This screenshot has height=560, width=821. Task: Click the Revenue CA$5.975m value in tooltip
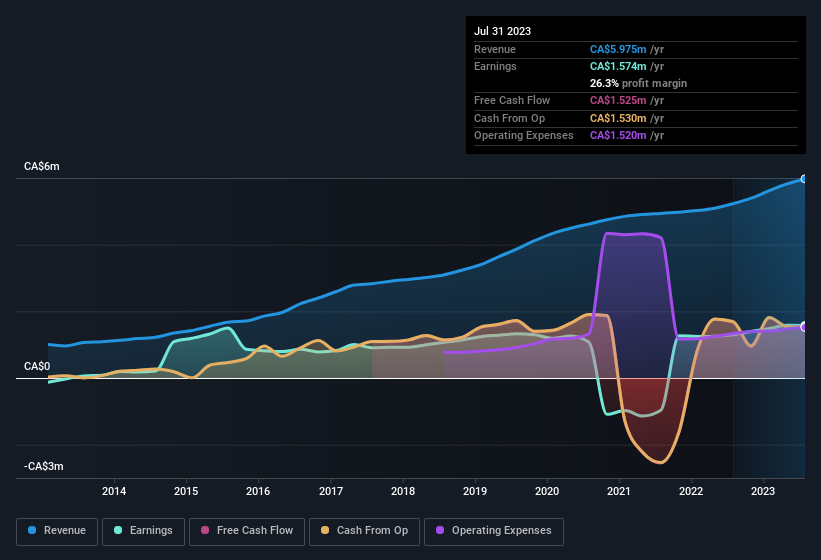619,49
